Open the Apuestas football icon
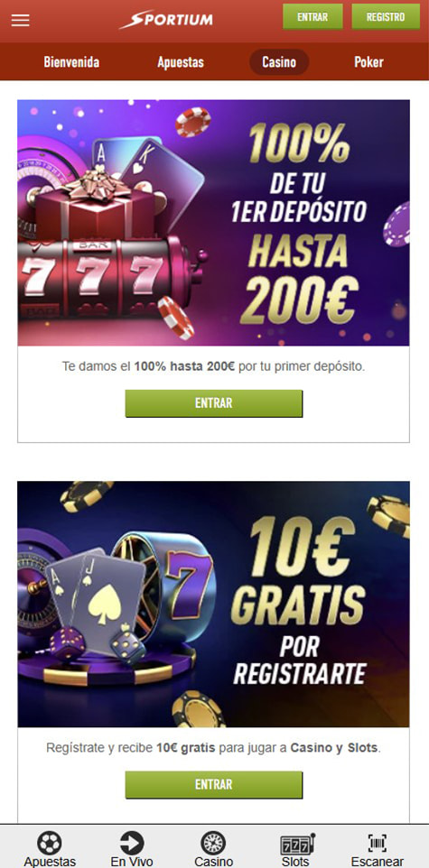 pos(50,843)
